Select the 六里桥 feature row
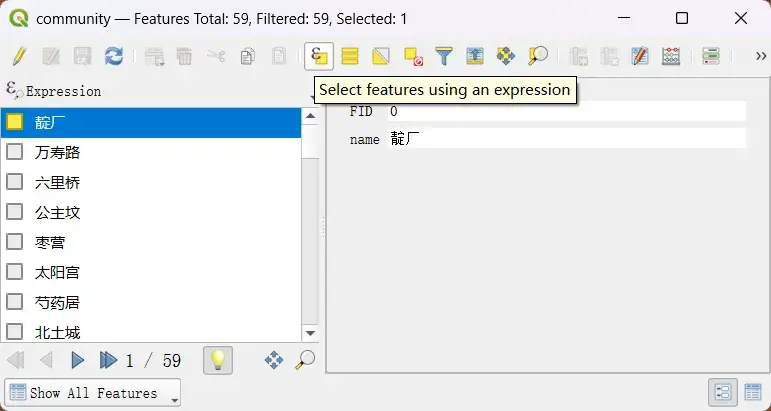This screenshot has height=411, width=771. pyautogui.click(x=151, y=182)
